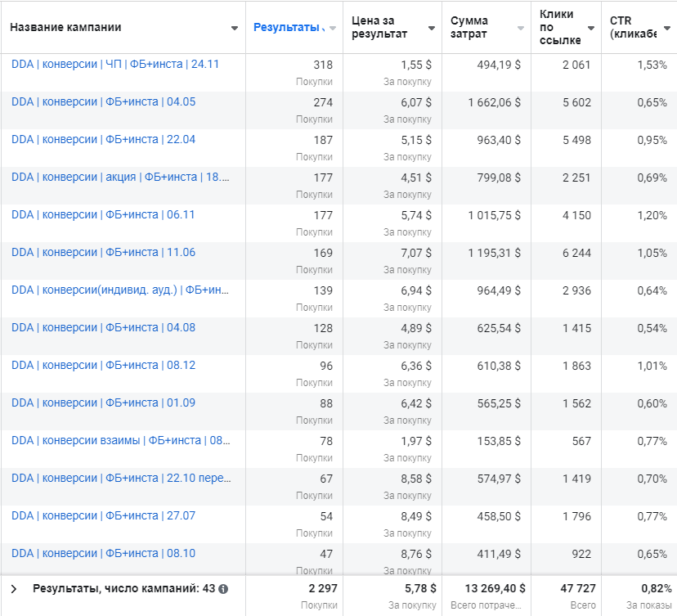Open campaign ending with 22.04
Image resolution: width=677 pixels, height=616 pixels.
click(x=103, y=139)
